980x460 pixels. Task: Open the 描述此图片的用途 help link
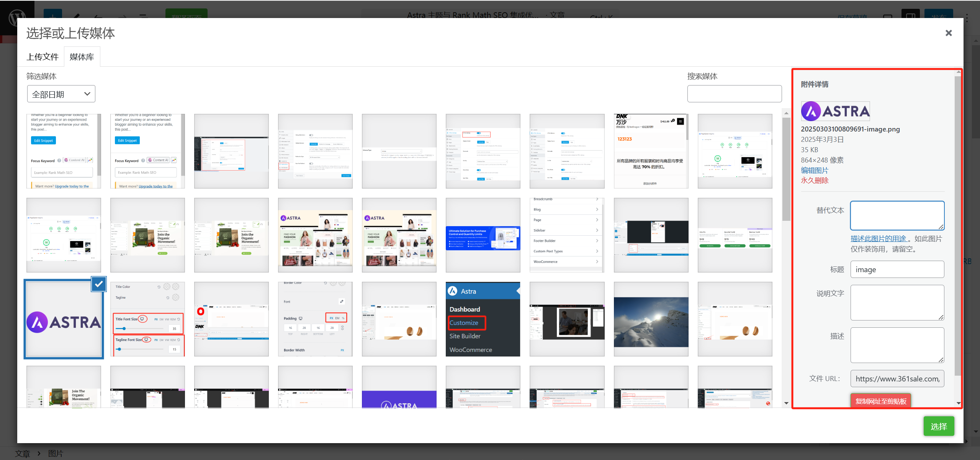pos(879,238)
